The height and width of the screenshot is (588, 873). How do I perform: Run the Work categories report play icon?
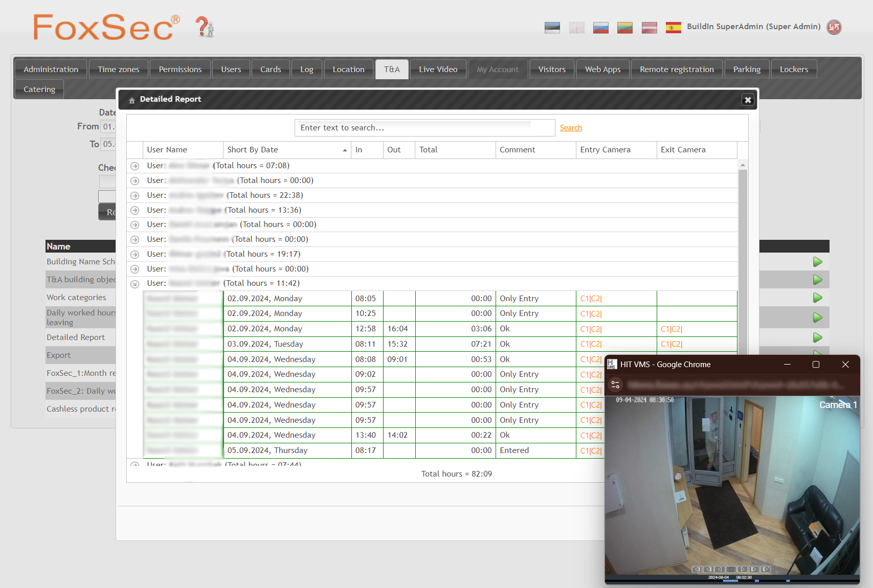pos(817,298)
